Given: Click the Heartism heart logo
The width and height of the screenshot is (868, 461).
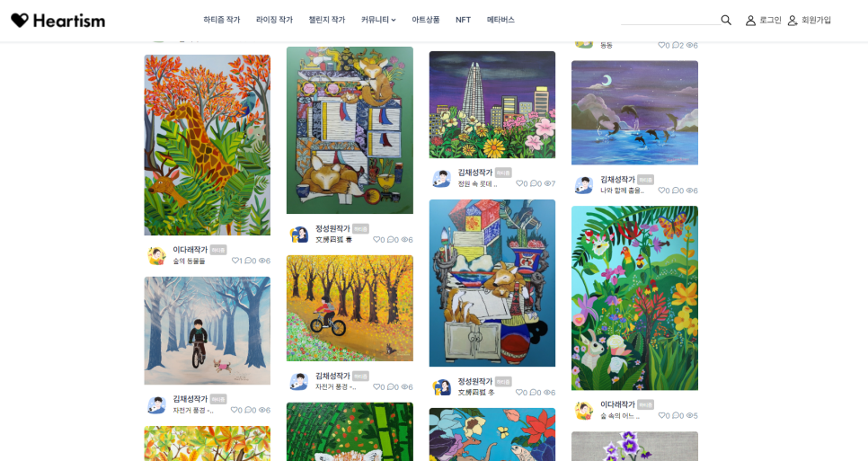Looking at the screenshot, I should (20, 21).
